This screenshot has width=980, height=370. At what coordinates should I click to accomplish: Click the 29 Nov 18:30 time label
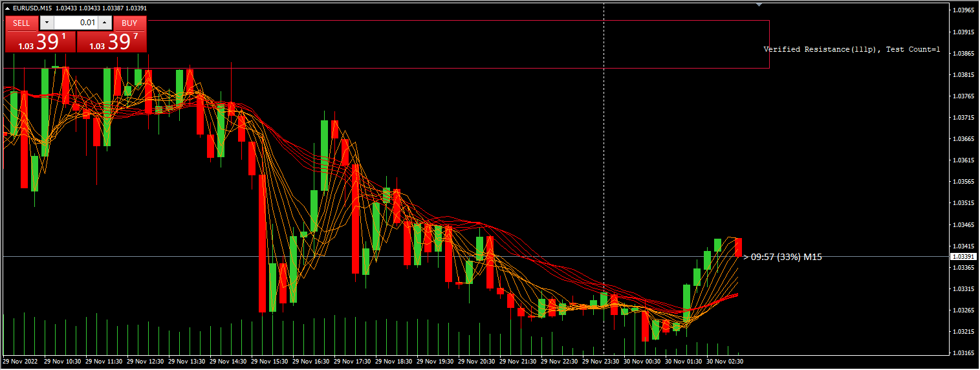(x=393, y=362)
